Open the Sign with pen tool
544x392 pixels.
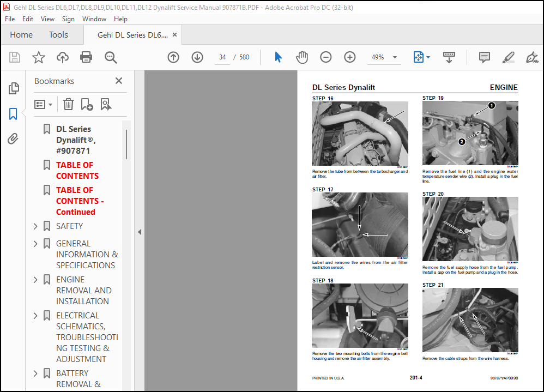pos(532,57)
